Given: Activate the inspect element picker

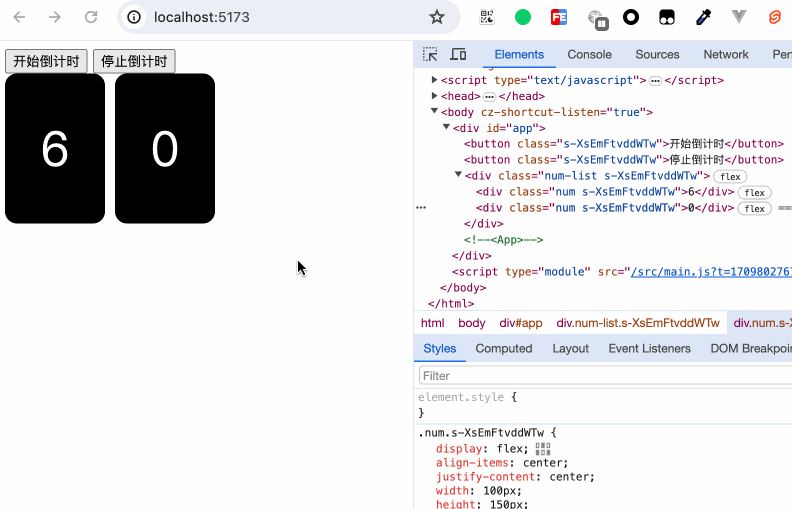Looking at the screenshot, I should [x=430, y=54].
